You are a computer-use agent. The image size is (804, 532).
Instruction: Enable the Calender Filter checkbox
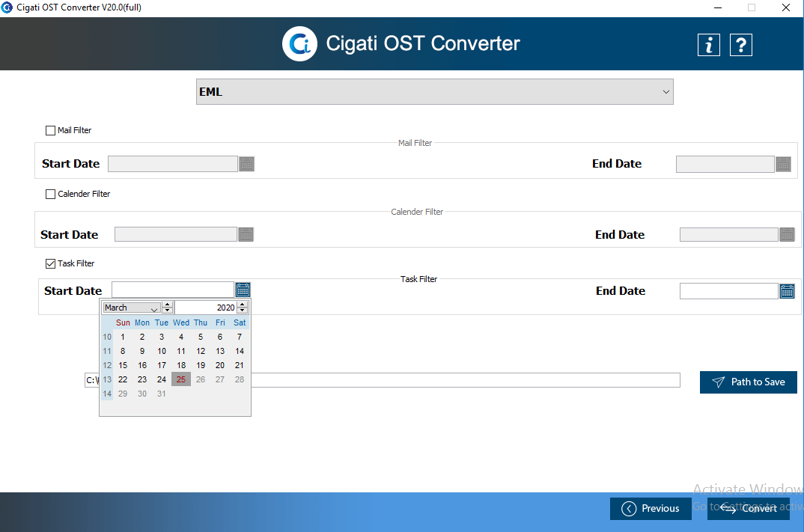[x=50, y=194]
